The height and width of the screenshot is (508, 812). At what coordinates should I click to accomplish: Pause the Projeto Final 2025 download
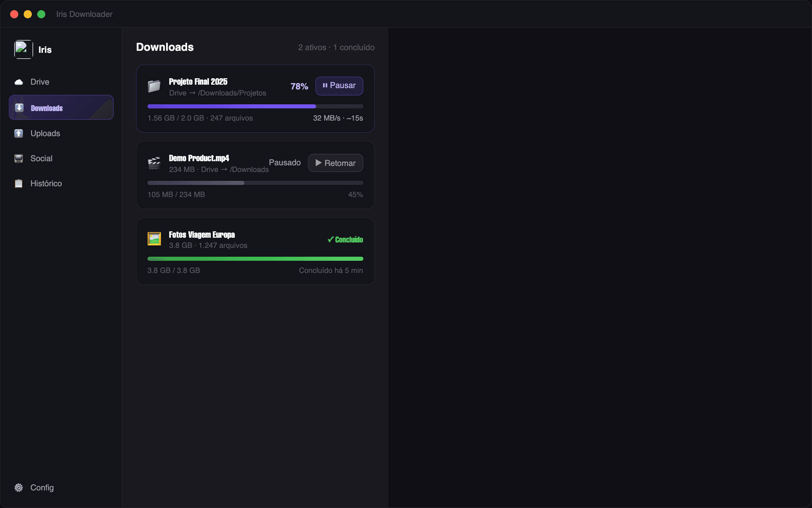tap(339, 86)
